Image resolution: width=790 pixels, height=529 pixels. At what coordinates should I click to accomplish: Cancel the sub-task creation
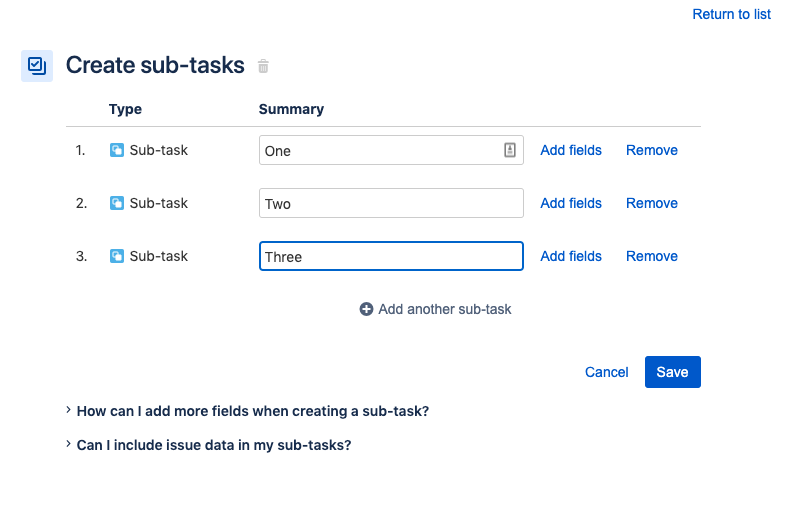click(x=606, y=372)
